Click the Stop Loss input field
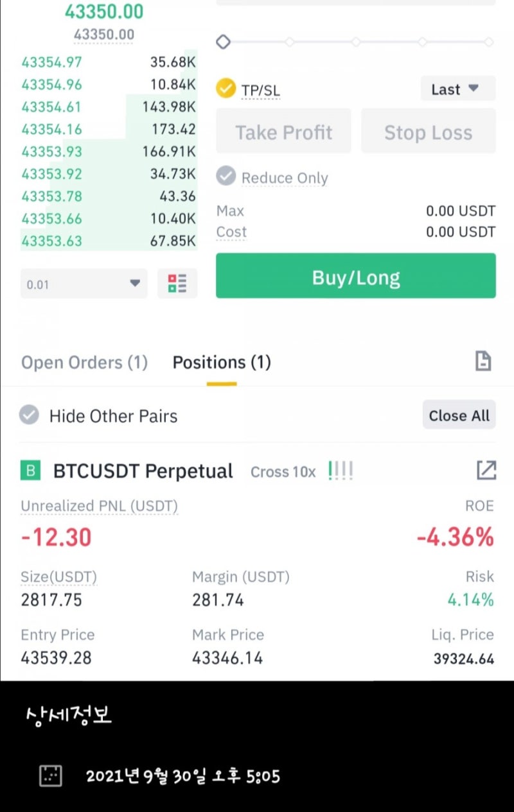Screen dimensions: 514x812 click(x=429, y=131)
